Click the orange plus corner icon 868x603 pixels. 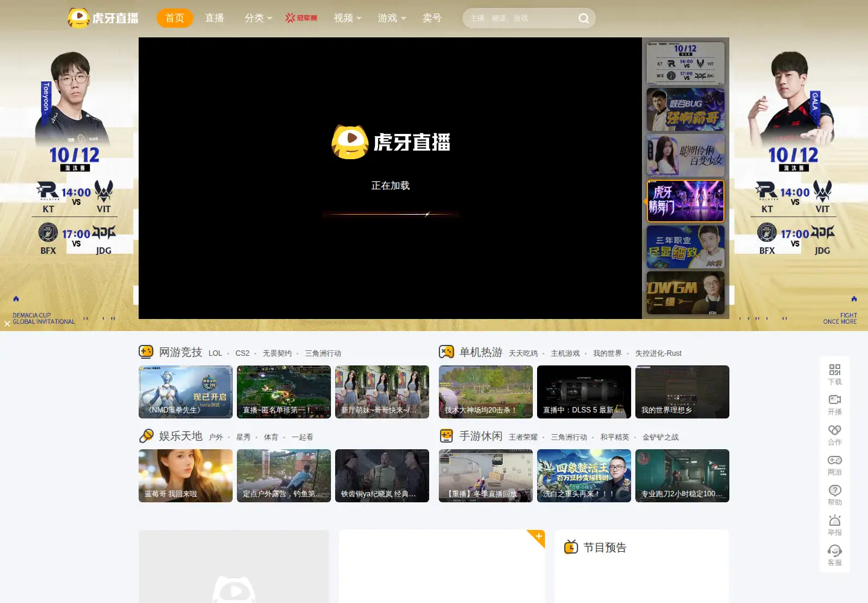(538, 536)
